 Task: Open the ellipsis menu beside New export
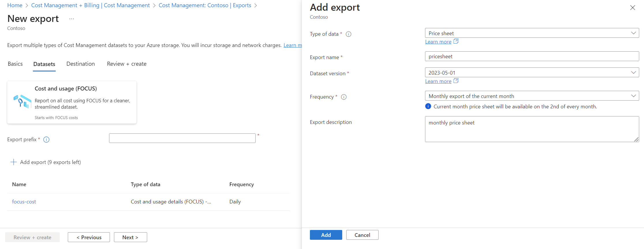(72, 19)
